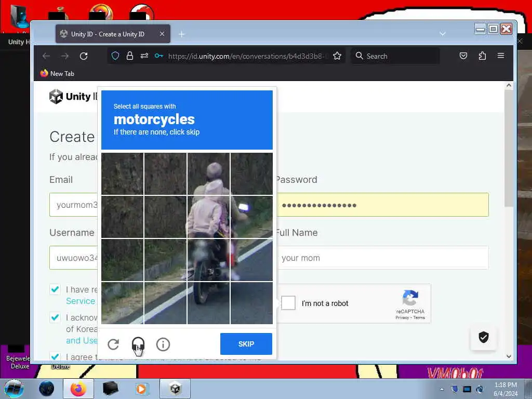The width and height of the screenshot is (532, 399).
Task: Show site information via padlock icon
Action: click(x=129, y=56)
